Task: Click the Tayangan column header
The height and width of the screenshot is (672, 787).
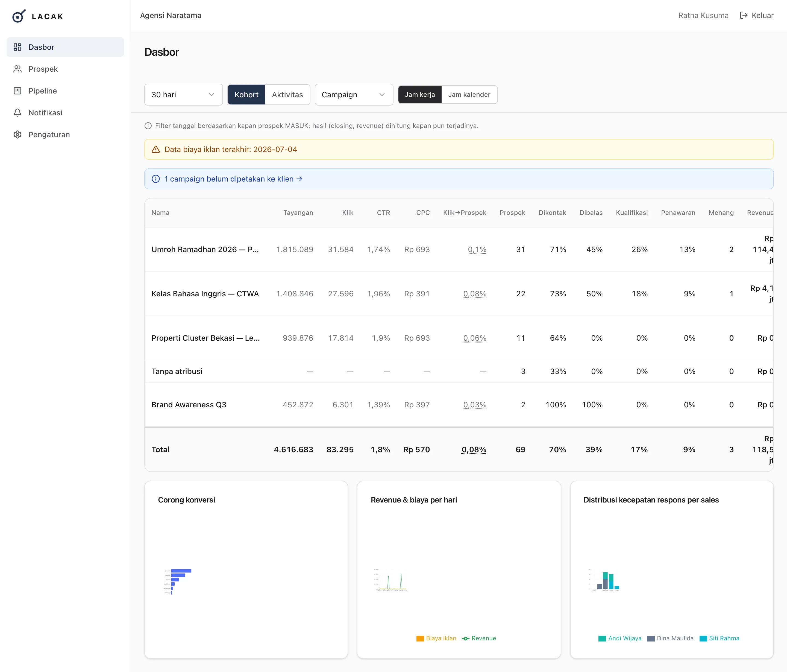Action: click(x=298, y=213)
